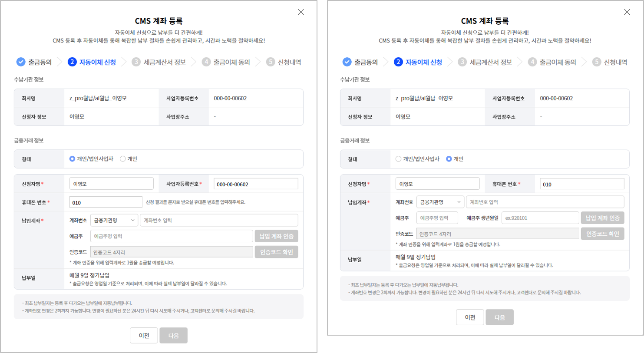
Task: Click the already selected 개인/법인사업자 radio button
Action: tap(73, 159)
